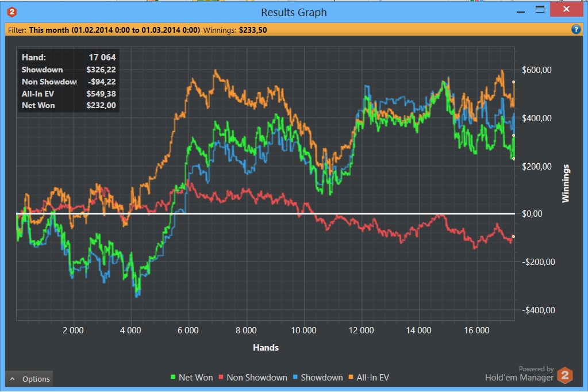Click the Non Showdown endpoint marker
Screen dimensions: 588x392
coord(513,236)
